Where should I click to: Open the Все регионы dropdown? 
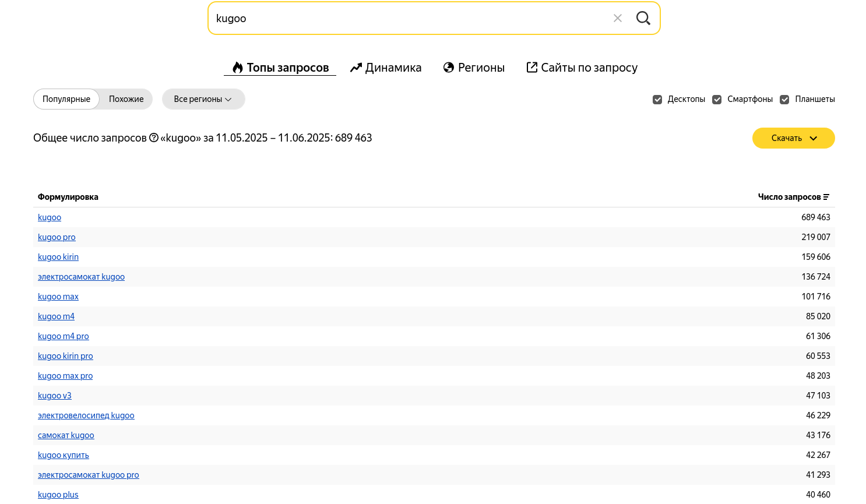click(x=203, y=99)
